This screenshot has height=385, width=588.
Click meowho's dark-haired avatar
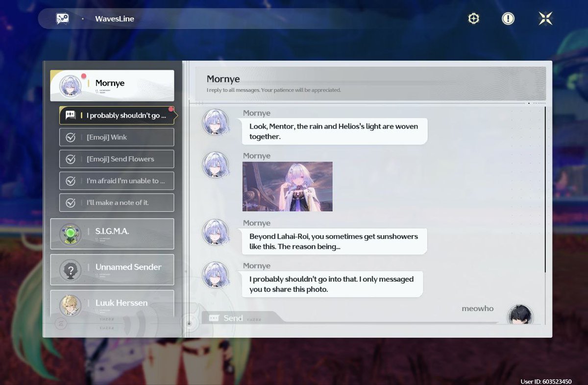coord(520,314)
